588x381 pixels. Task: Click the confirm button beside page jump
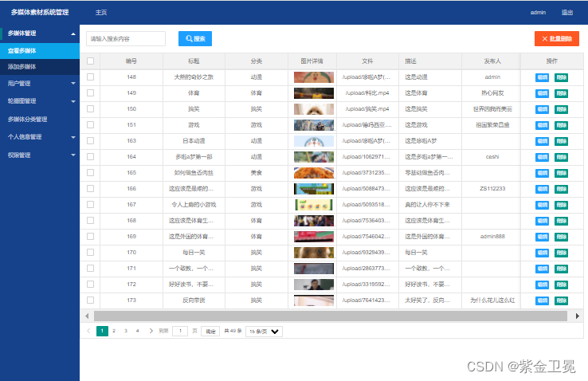[210, 331]
